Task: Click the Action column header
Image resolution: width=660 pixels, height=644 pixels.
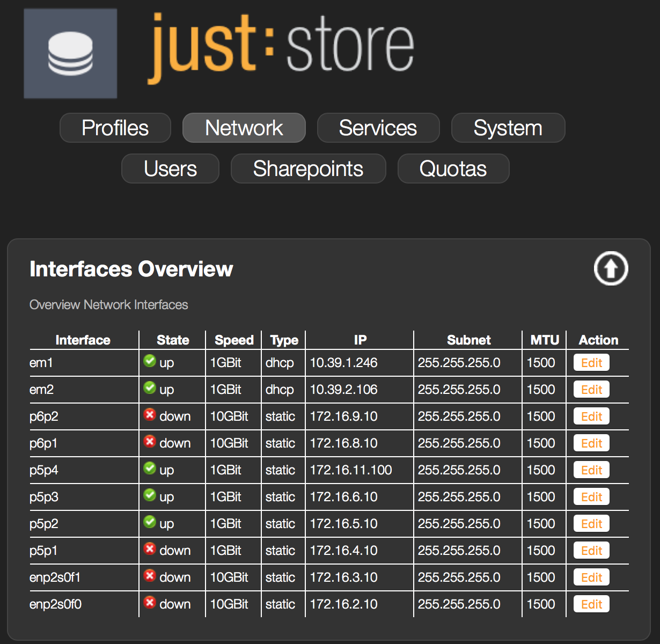Action: click(x=598, y=340)
